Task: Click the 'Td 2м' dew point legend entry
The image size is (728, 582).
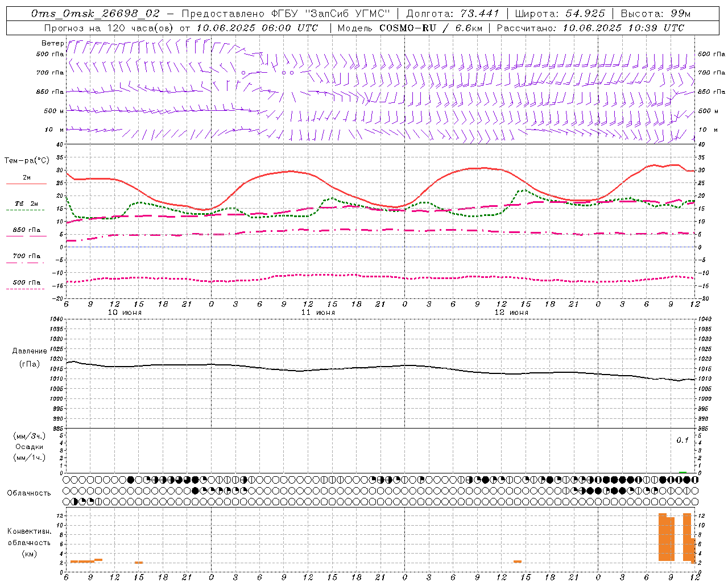Action: point(27,203)
